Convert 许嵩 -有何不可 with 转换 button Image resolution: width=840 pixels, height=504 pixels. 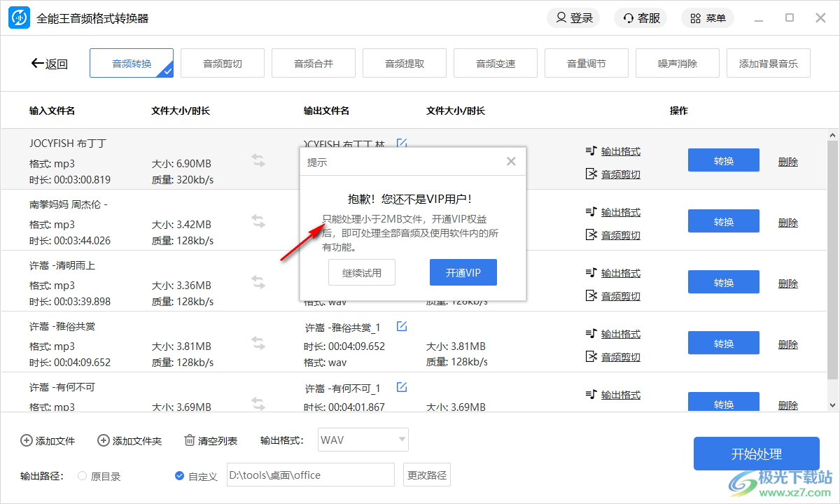pyautogui.click(x=724, y=402)
